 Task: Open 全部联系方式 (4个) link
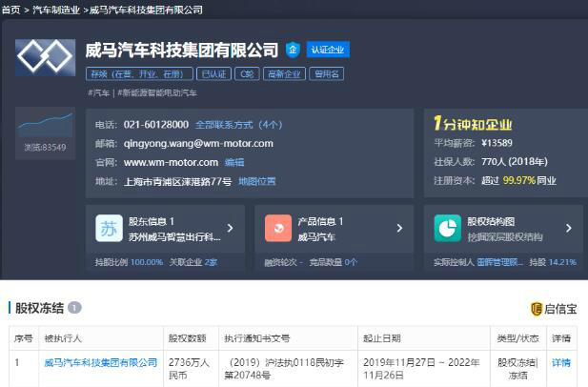coord(238,125)
